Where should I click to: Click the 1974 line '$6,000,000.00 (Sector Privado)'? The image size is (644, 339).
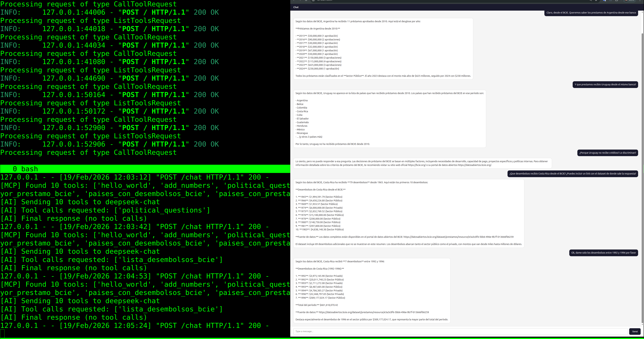pyautogui.click(x=319, y=208)
